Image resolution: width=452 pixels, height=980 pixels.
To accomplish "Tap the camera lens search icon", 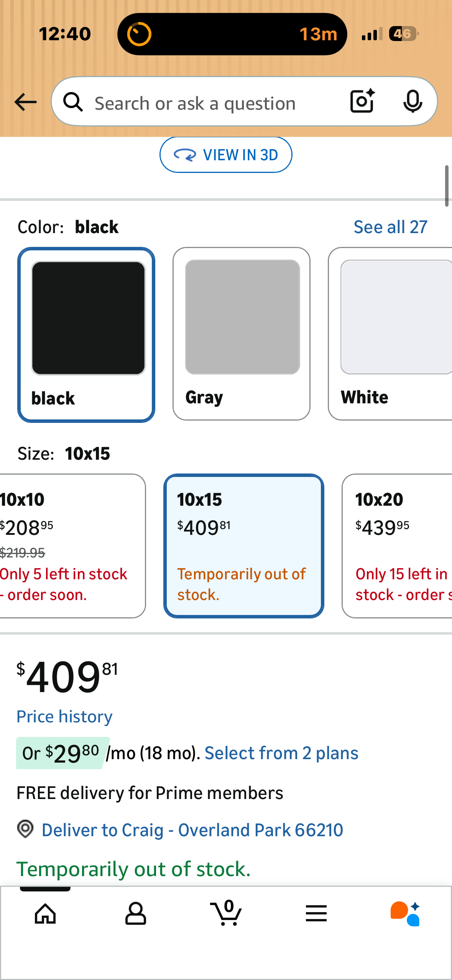I will tap(362, 102).
